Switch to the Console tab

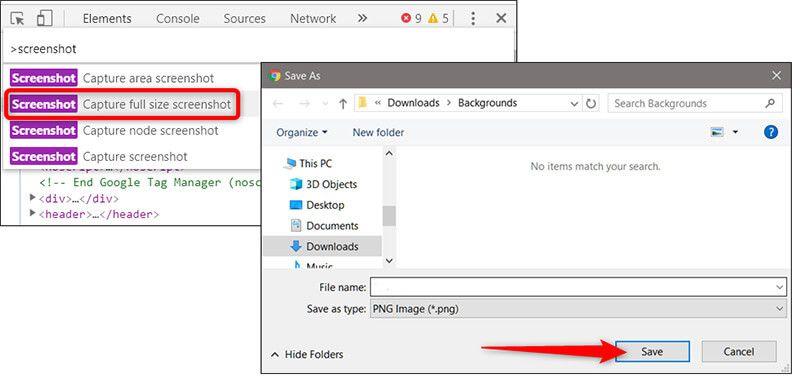click(x=178, y=19)
